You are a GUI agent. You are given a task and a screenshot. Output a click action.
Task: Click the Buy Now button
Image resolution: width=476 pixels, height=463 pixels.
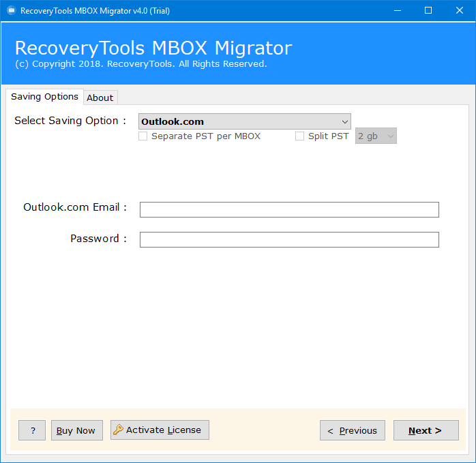pyautogui.click(x=77, y=430)
